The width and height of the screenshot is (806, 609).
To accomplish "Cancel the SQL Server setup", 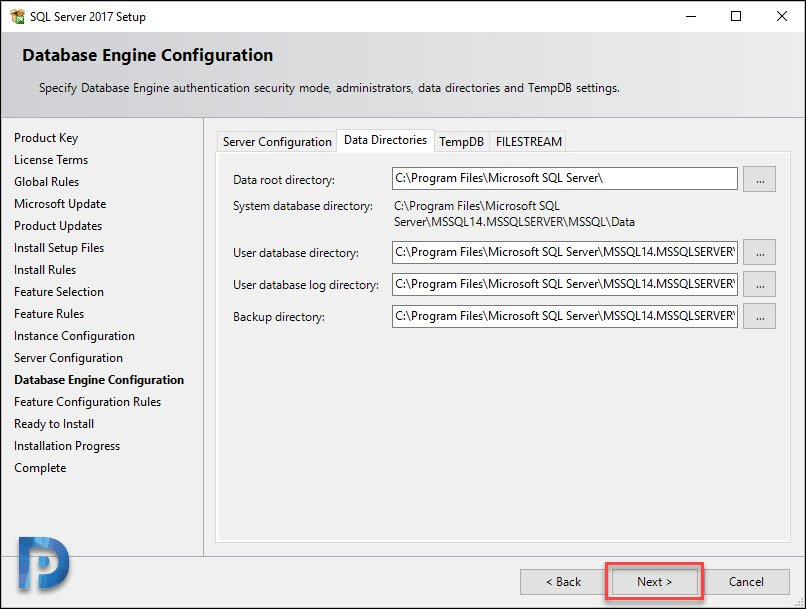I will pos(746,582).
